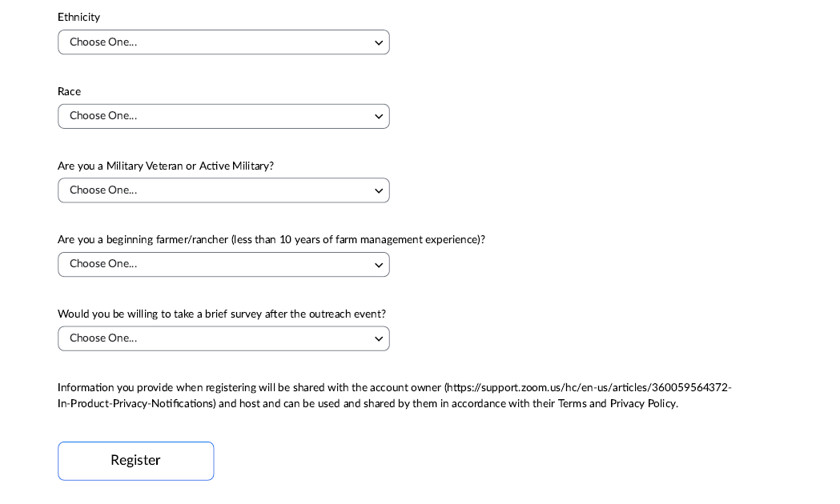840x504 pixels.
Task: Open the Race dropdown
Action: [x=223, y=116]
